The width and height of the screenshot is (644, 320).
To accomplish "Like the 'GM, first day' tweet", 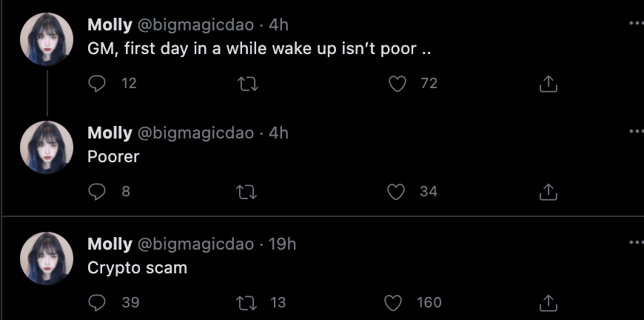I will [398, 84].
